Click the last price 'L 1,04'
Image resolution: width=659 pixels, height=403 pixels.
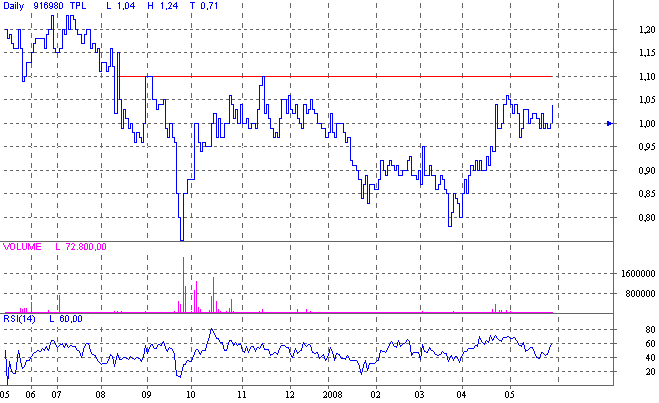120,6
